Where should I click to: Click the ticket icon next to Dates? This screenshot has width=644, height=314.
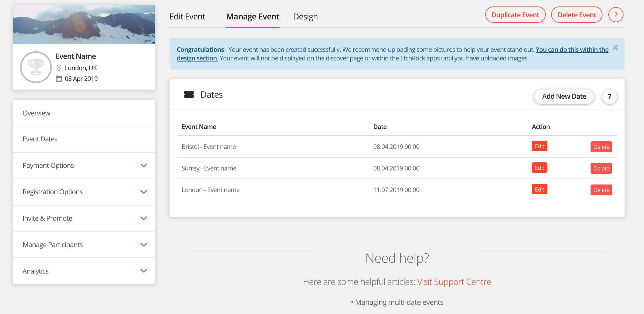coord(189,94)
